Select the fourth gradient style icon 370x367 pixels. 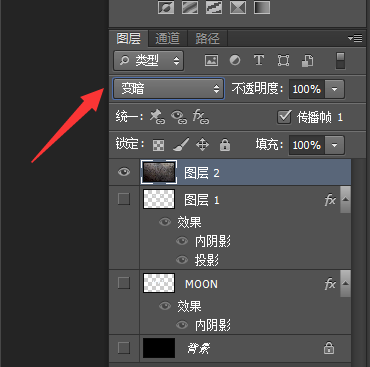coord(238,7)
